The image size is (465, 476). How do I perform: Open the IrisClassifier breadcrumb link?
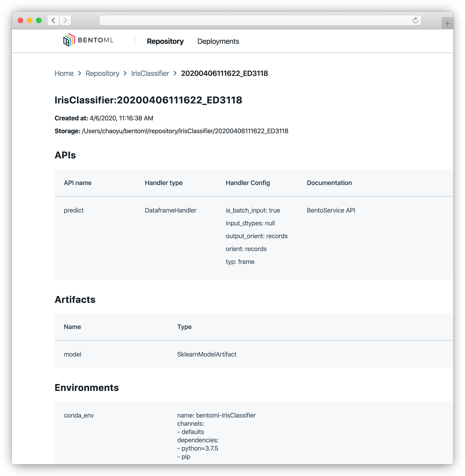point(150,73)
